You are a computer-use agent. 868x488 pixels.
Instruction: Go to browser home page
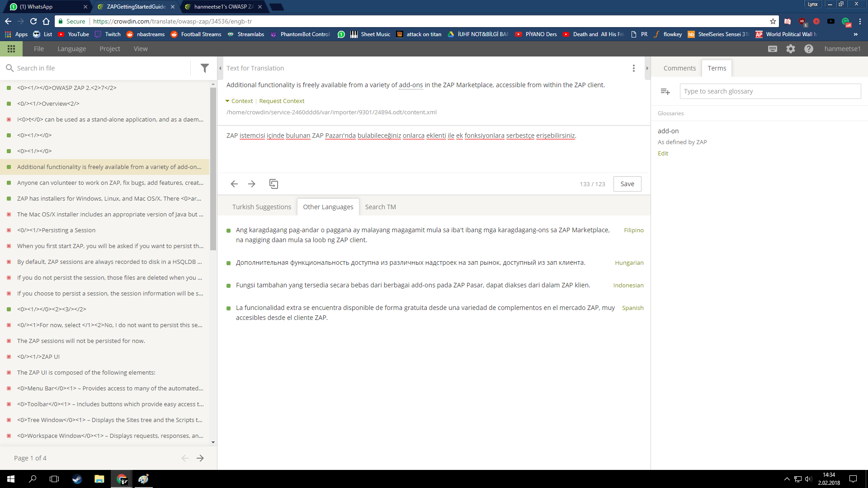46,21
